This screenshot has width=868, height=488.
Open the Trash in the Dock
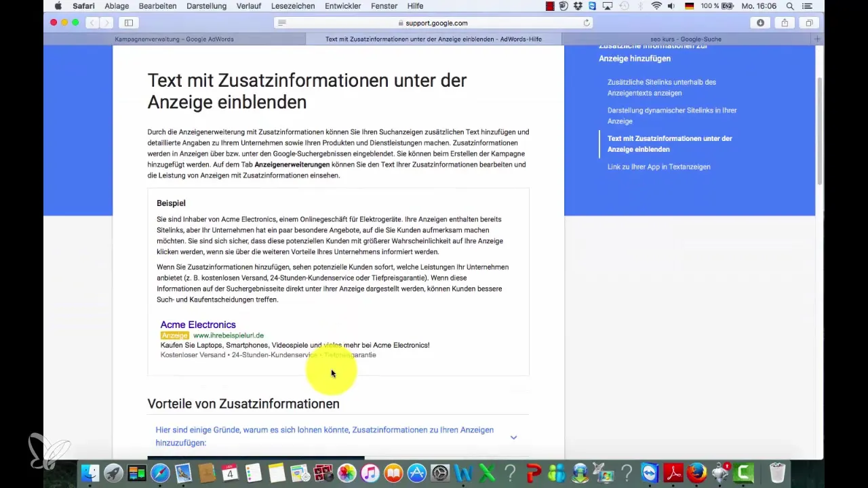(777, 472)
